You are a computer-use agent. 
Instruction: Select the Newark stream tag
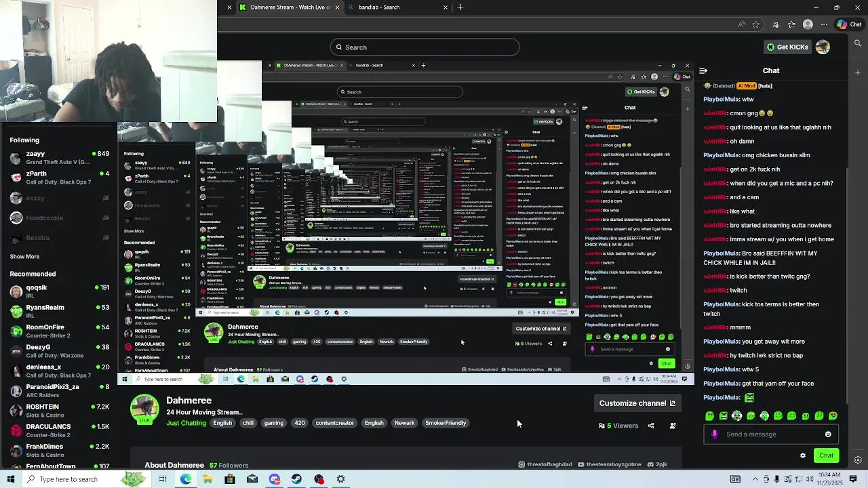pyautogui.click(x=404, y=423)
